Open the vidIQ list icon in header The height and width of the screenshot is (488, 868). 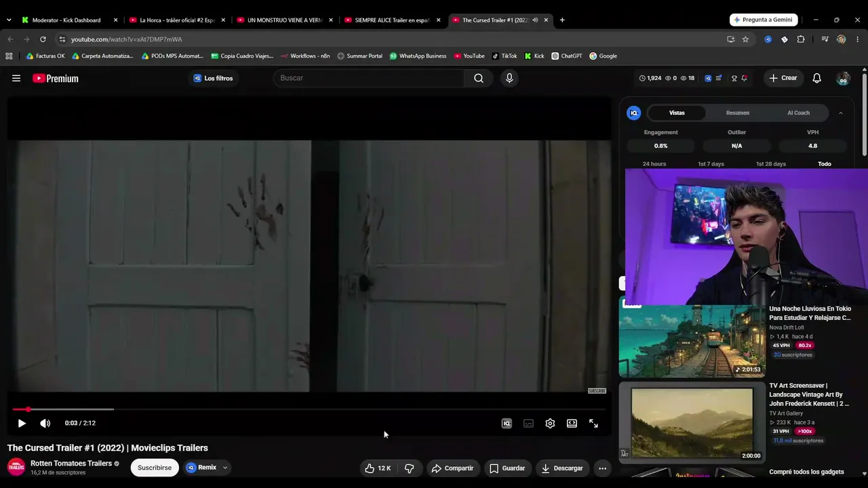pyautogui.click(x=718, y=78)
